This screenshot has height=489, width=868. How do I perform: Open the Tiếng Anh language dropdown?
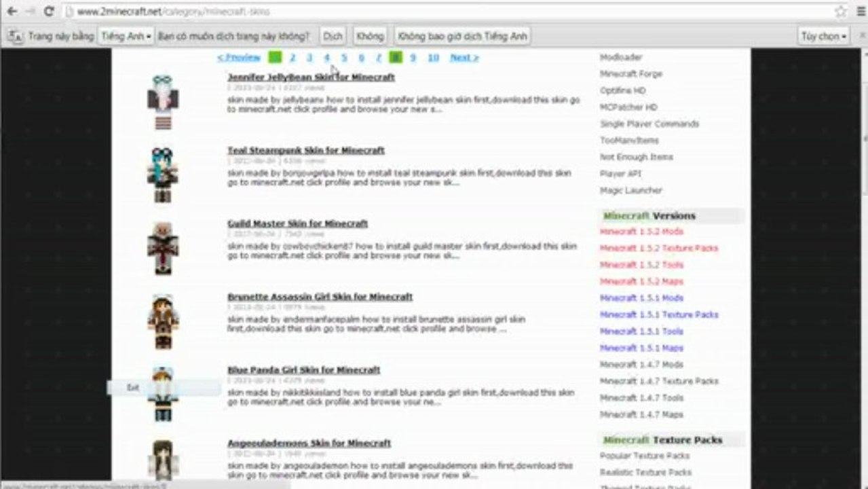click(x=126, y=36)
